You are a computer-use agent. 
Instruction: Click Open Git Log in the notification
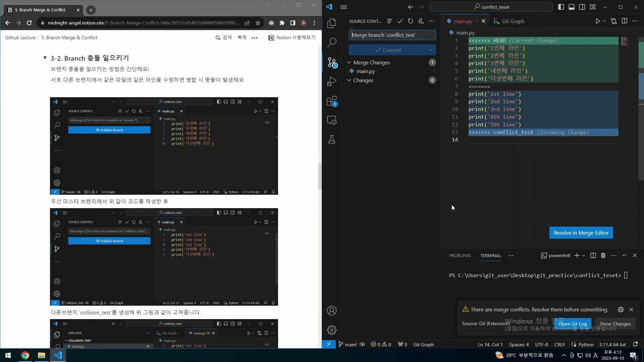click(573, 324)
